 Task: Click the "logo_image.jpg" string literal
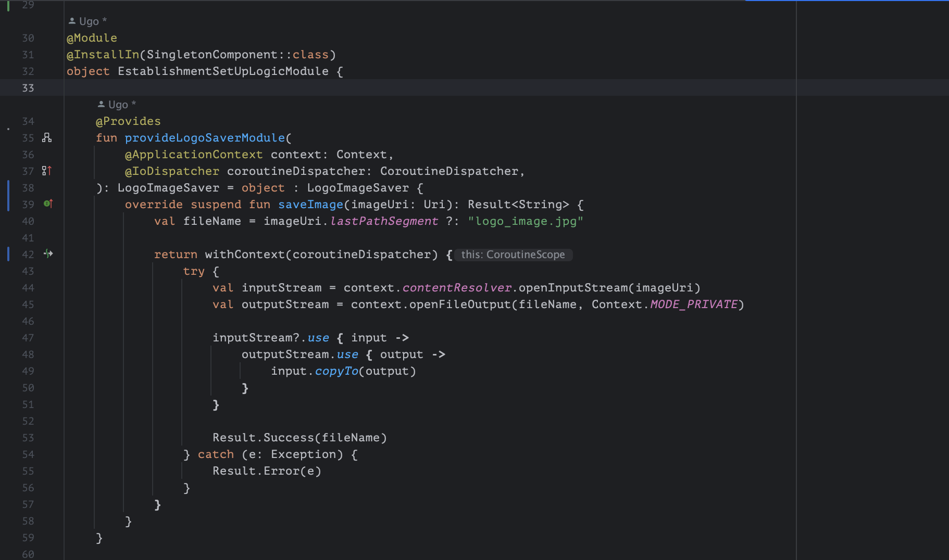[x=525, y=221]
